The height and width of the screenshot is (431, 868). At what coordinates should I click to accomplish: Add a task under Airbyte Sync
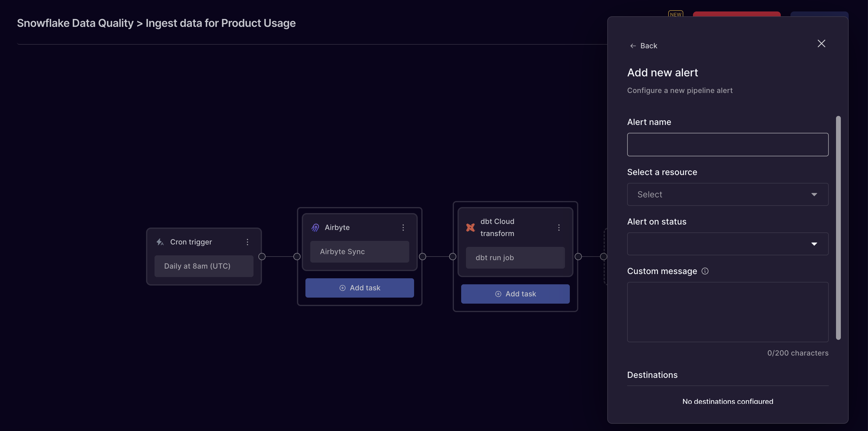click(359, 288)
